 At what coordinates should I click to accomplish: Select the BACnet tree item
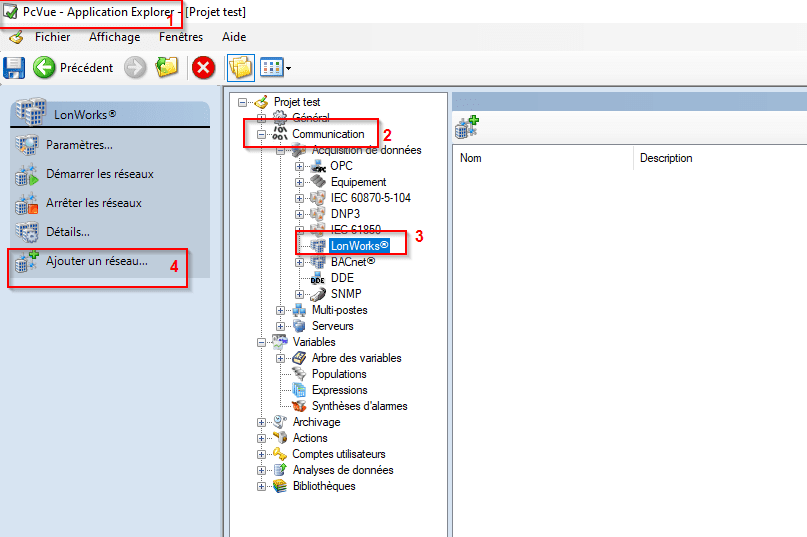pyautogui.click(x=352, y=262)
